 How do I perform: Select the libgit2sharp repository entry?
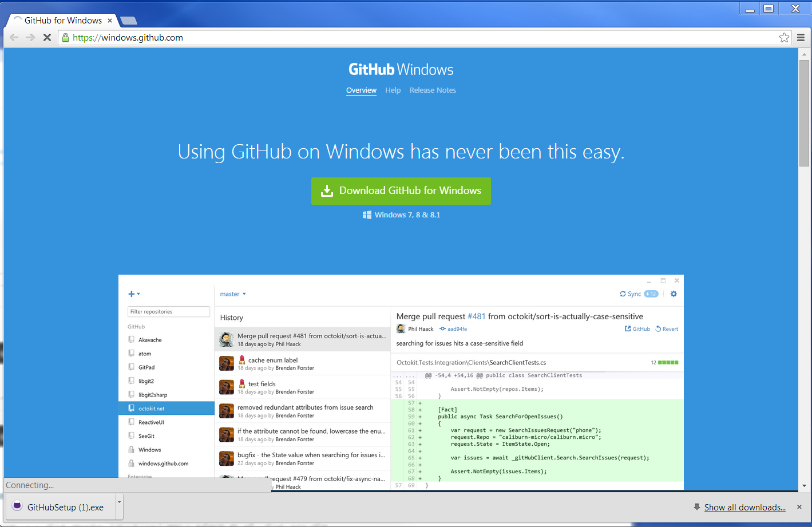(167, 395)
